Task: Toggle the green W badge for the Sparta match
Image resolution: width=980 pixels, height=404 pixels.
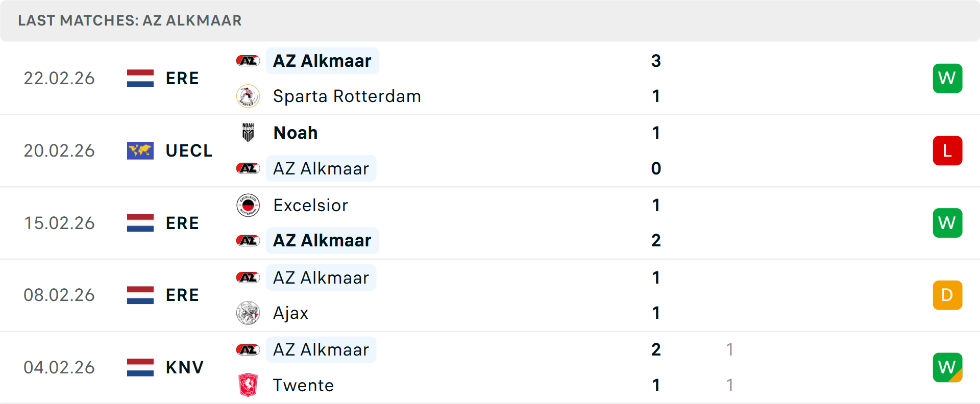Action: 947,78
